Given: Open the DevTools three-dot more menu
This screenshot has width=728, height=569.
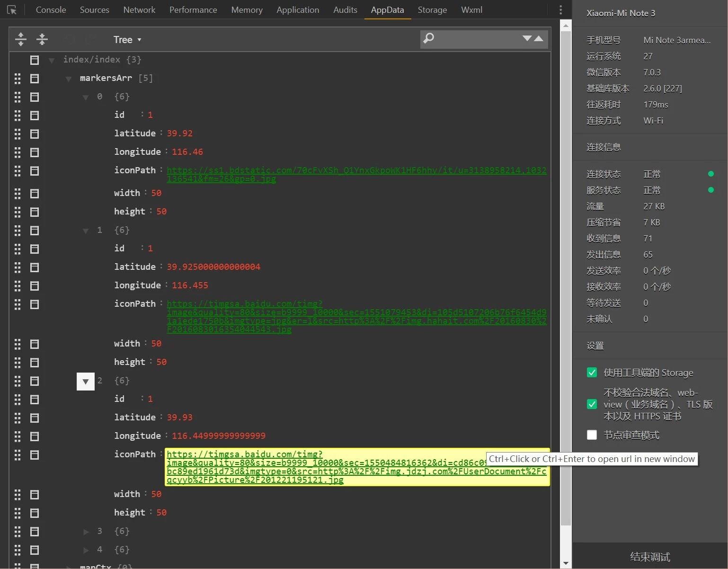Looking at the screenshot, I should 560,9.
